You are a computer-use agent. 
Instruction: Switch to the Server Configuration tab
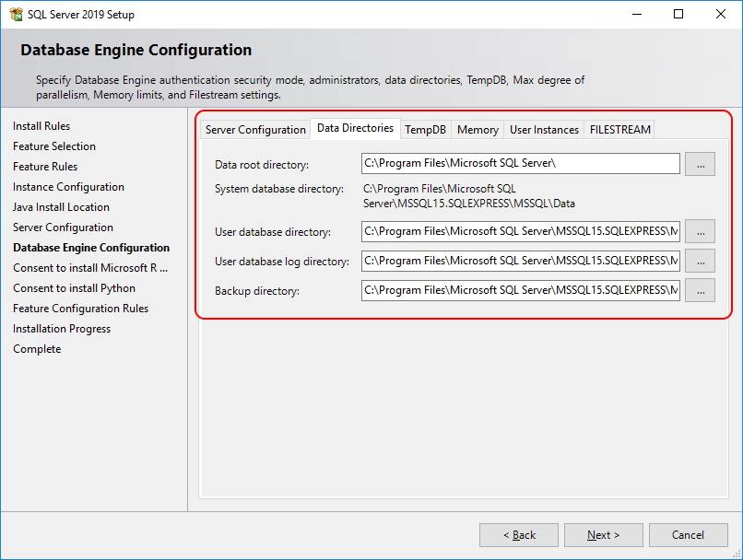pos(255,130)
